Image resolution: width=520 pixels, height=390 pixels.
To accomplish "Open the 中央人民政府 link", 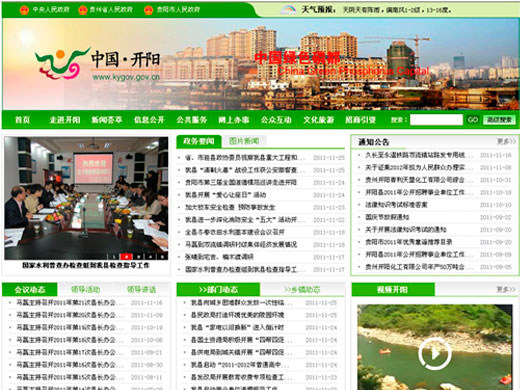I will 51,10.
